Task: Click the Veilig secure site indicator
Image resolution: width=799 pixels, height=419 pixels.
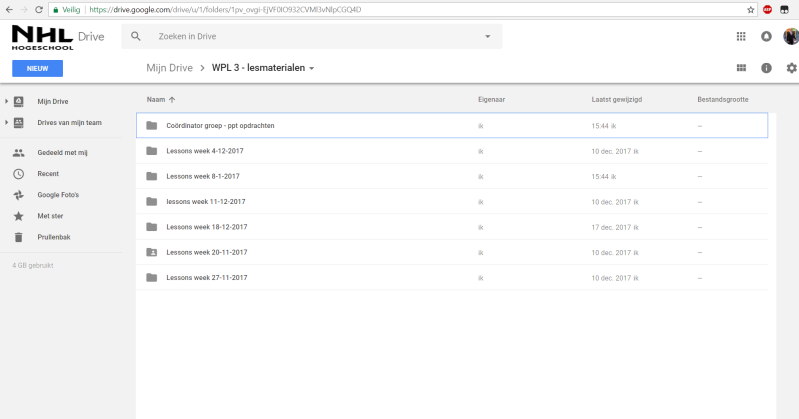Action: click(x=67, y=10)
